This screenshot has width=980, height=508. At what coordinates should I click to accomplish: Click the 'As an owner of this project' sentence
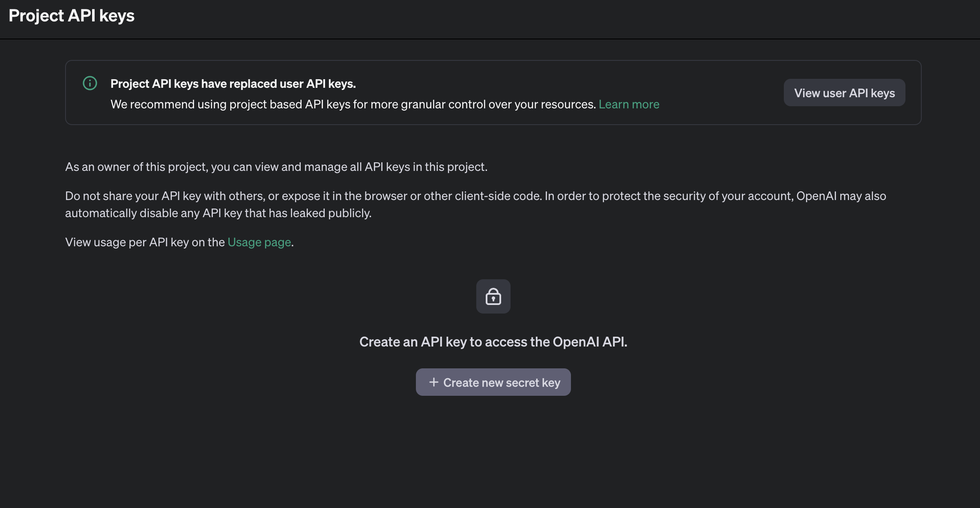[x=276, y=167]
